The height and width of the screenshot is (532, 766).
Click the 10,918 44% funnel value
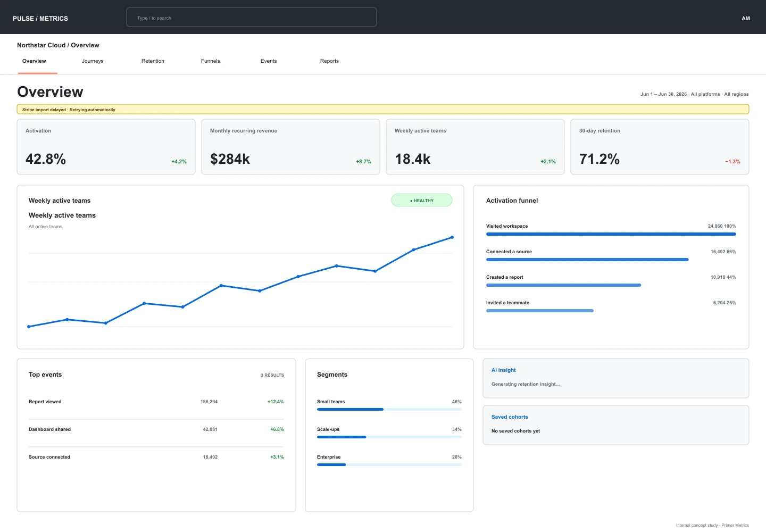click(x=723, y=277)
